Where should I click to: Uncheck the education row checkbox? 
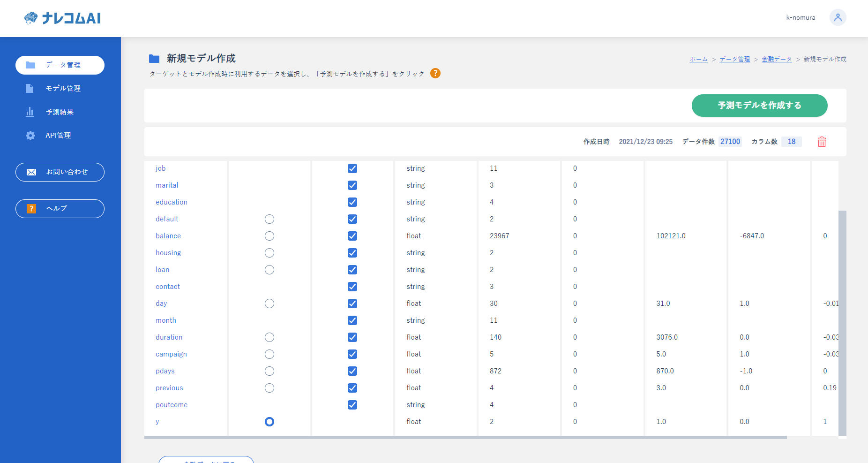[x=352, y=202]
